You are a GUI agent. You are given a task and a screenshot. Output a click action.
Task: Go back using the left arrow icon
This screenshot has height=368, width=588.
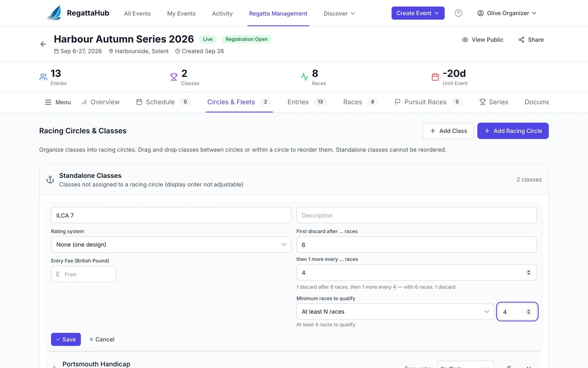(x=43, y=44)
